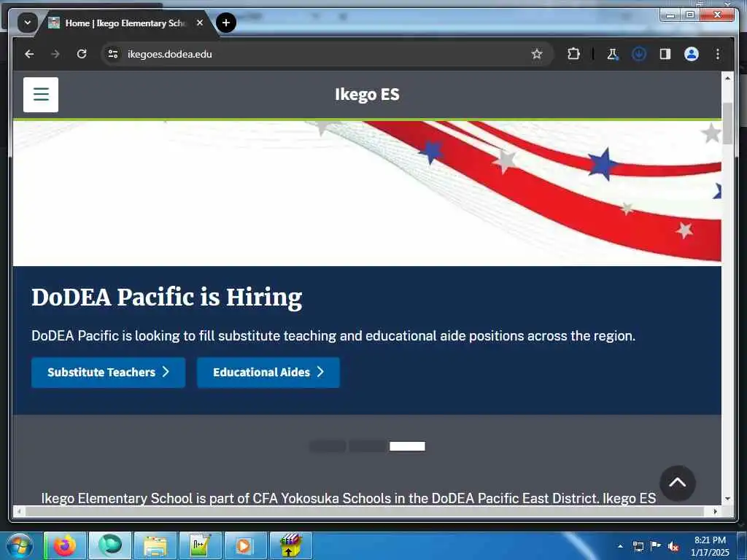Click the Ikego ES site title
Screen dimensions: 747x560
click(367, 94)
